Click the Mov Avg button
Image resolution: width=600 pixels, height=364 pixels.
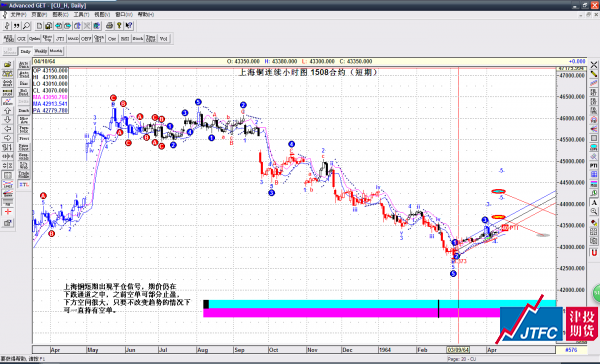coord(24,120)
